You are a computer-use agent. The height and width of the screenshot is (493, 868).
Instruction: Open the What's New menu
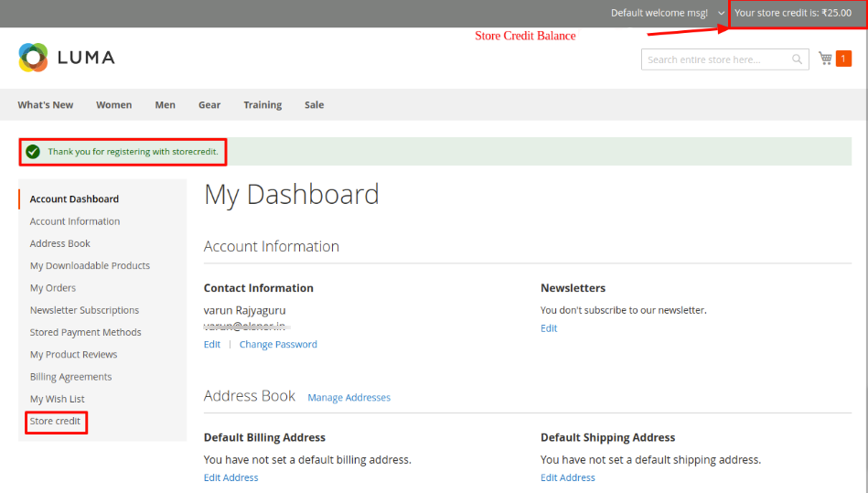tap(46, 105)
